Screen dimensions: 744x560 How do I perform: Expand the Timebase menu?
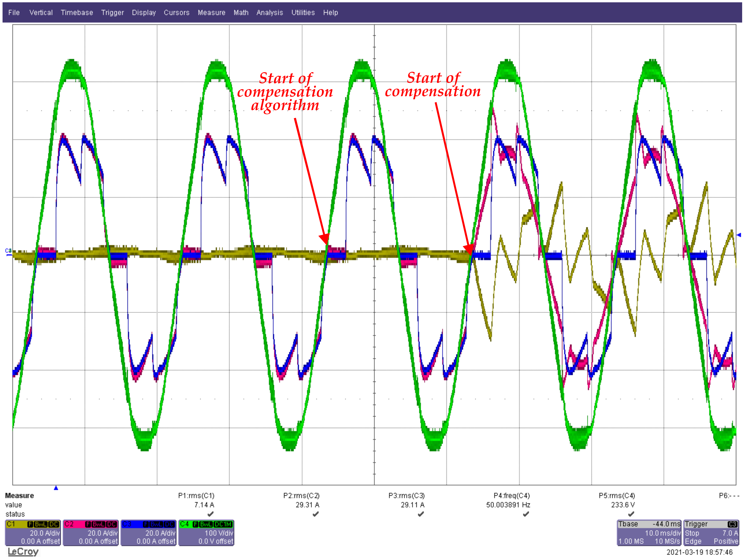77,12
